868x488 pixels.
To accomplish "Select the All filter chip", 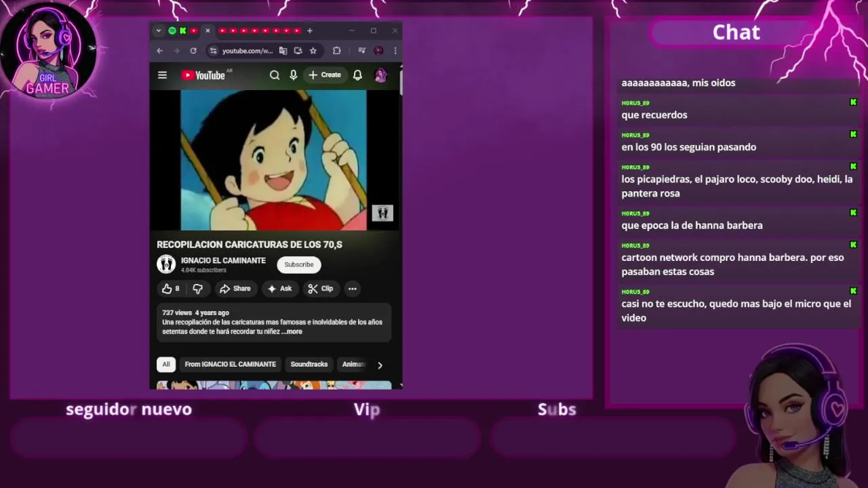I will (x=166, y=365).
